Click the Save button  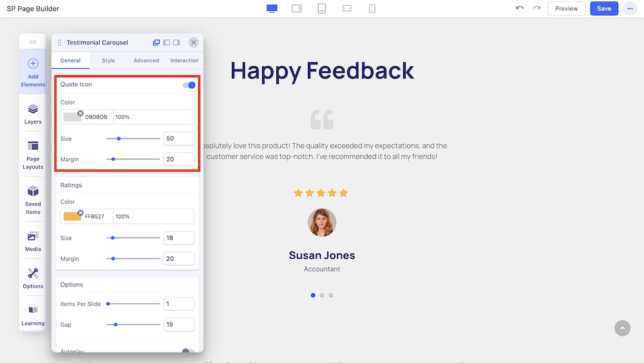(603, 8)
